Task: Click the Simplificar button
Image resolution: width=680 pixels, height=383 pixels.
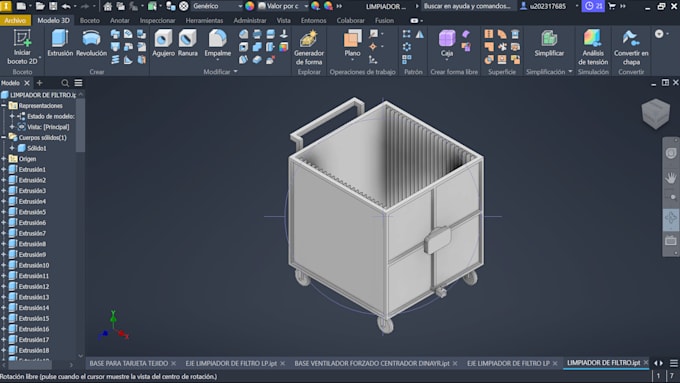Action: 549,43
